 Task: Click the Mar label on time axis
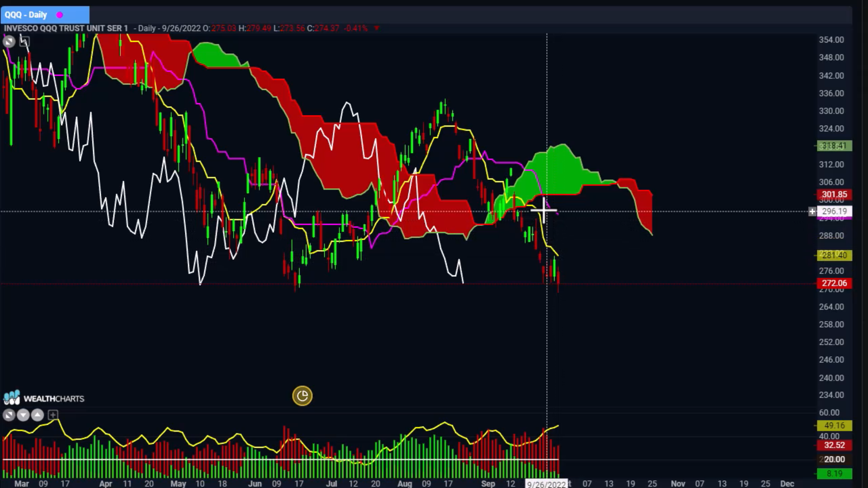pyautogui.click(x=21, y=483)
